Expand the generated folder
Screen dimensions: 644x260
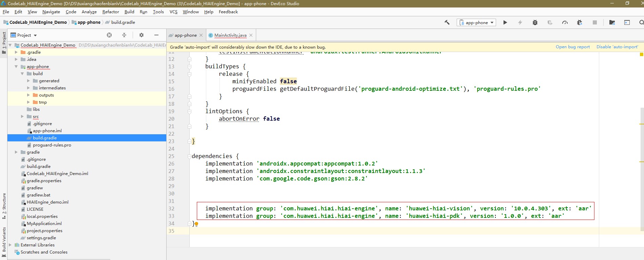[x=29, y=81]
